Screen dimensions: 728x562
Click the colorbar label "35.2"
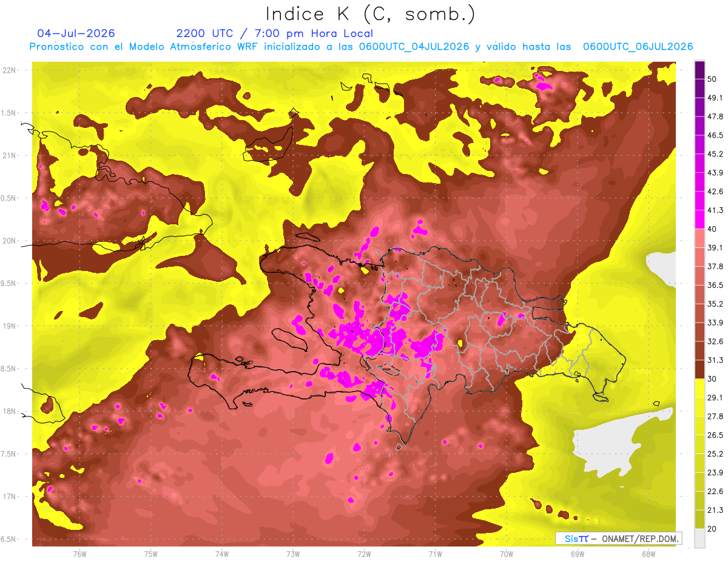pyautogui.click(x=715, y=304)
